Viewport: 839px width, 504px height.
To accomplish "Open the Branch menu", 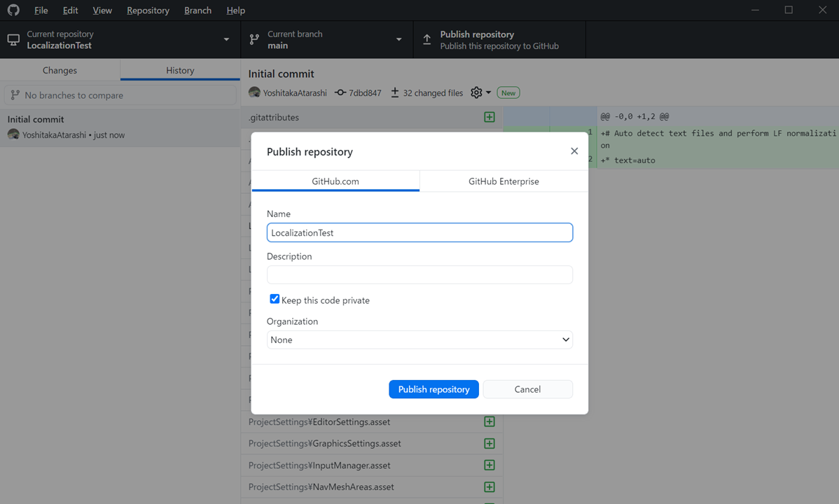I will click(197, 10).
